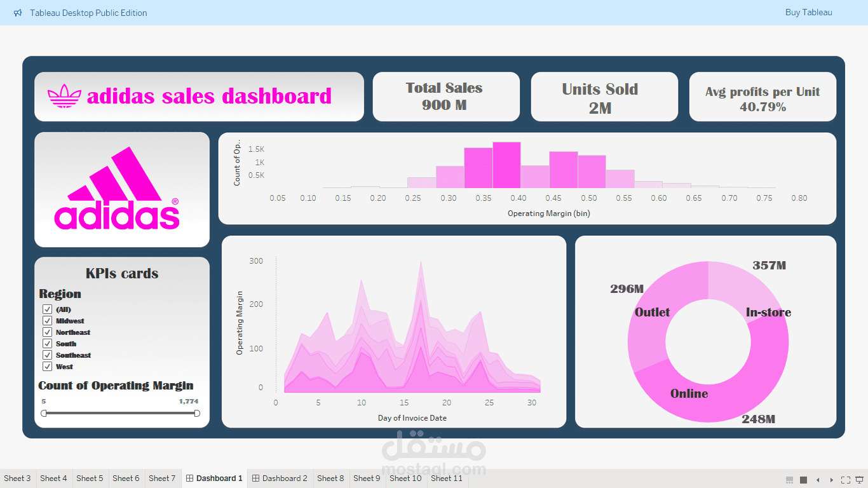Viewport: 868px width, 488px height.
Task: Click the right handle of the Count of Operating Margin slider
Action: (x=197, y=413)
